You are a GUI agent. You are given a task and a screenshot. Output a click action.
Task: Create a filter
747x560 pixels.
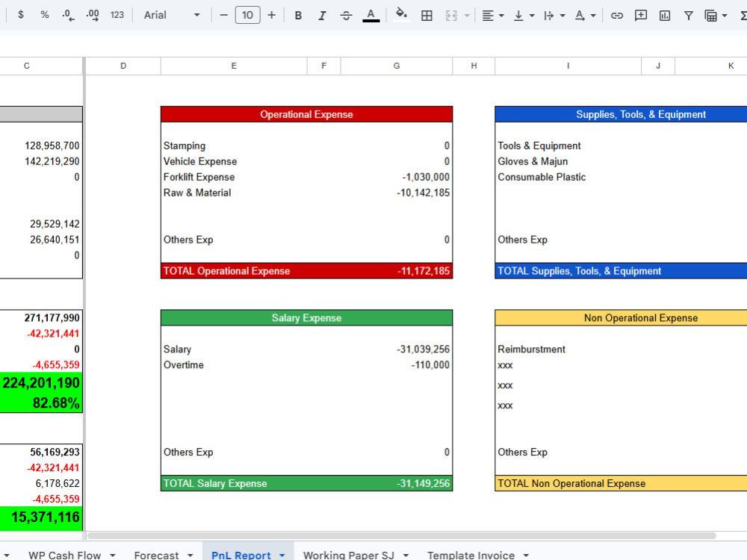pos(689,16)
